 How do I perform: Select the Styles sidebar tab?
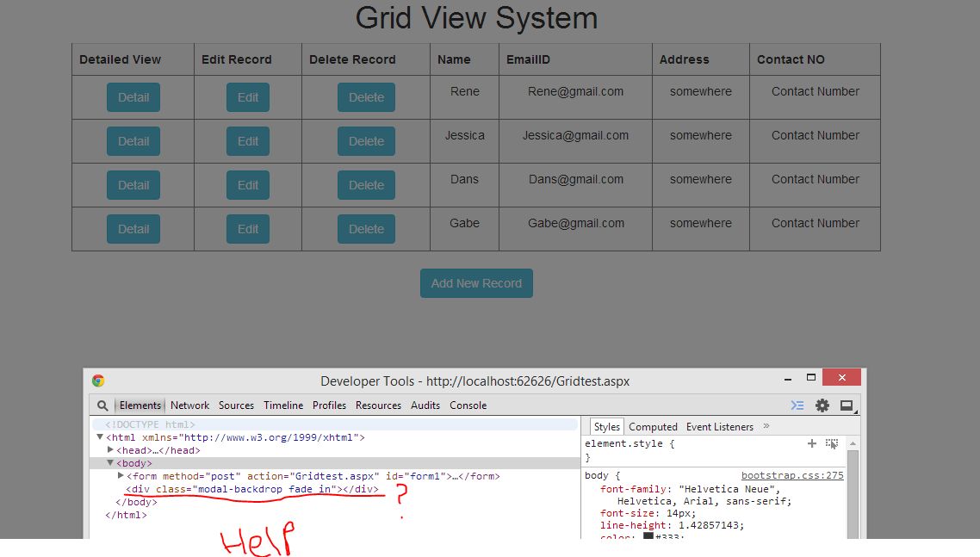[x=607, y=427]
